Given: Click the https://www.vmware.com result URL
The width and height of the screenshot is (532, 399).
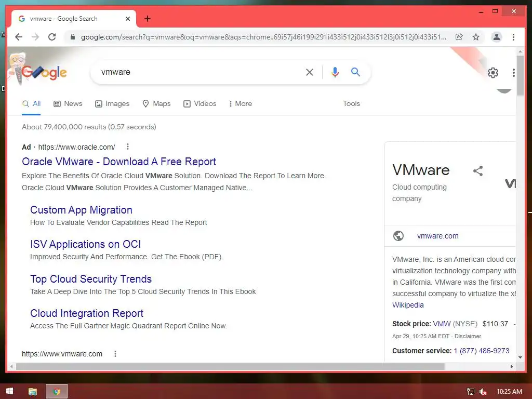Looking at the screenshot, I should pos(62,354).
